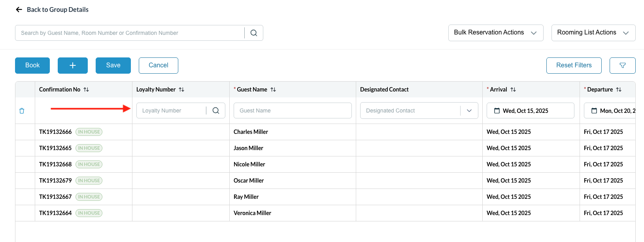Screen dimensions: 644x242
Task: Click Reset Filters
Action: 574,65
